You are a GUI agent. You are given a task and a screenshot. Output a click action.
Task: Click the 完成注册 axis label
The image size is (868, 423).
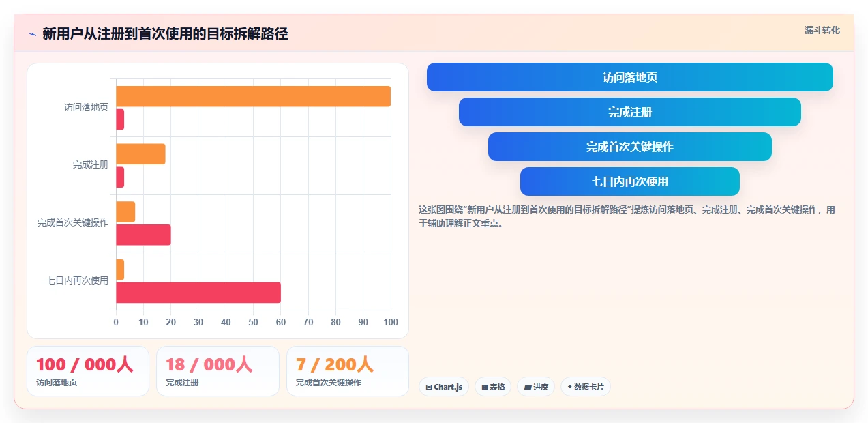(x=91, y=165)
